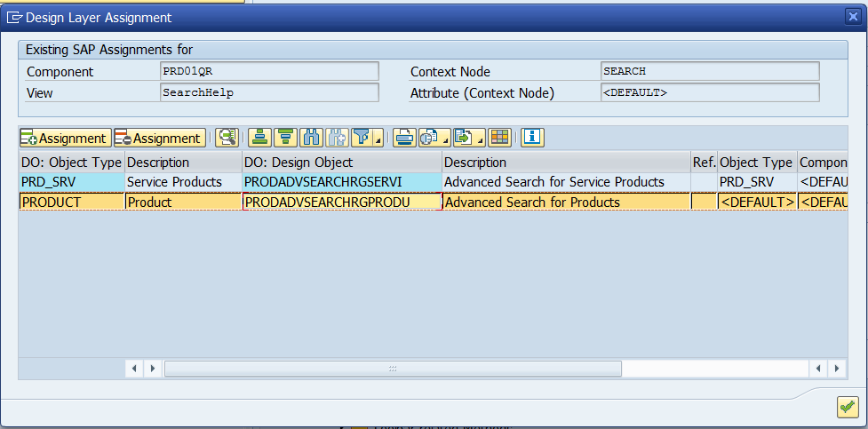
Task: Click the left horizontal scrollbar's right arrow
Action: (154, 368)
